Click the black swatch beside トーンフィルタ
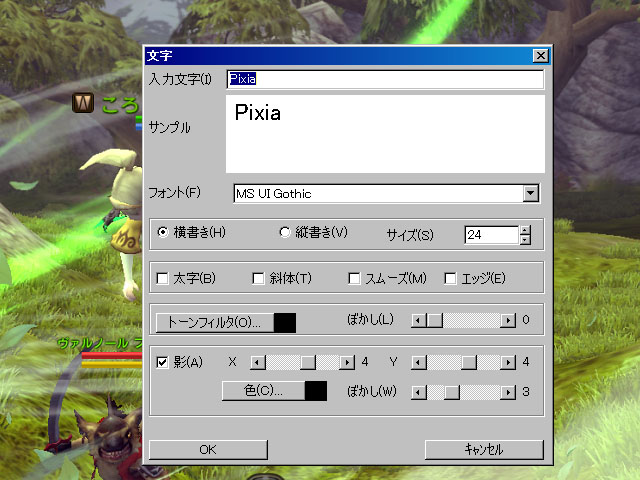Screen dimensions: 640x480 (285, 323)
